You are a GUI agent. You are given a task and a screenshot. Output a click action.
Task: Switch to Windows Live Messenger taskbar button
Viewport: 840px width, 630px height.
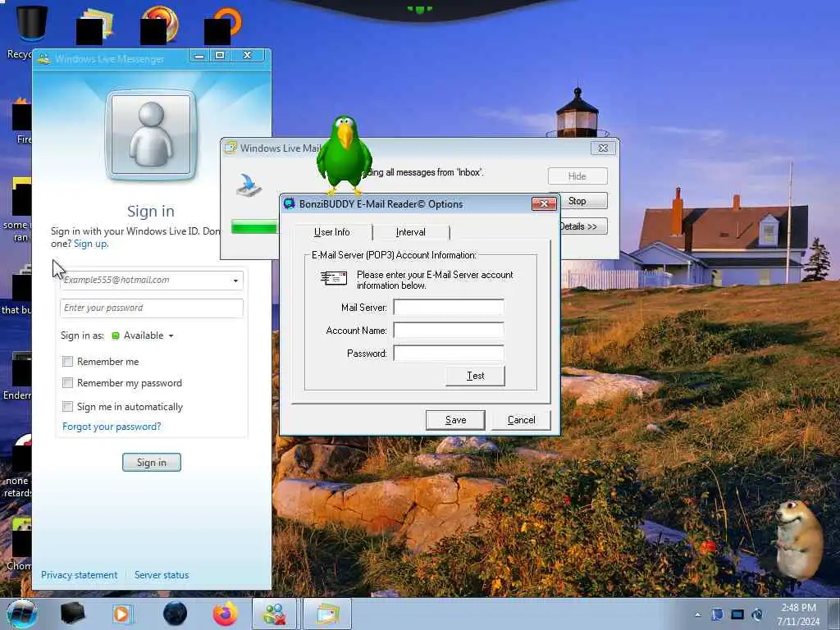point(274,614)
